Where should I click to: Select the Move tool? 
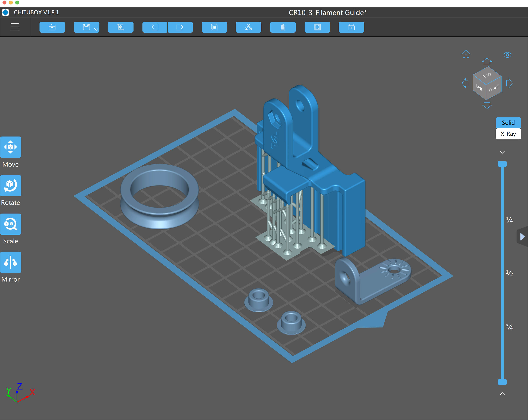coord(11,147)
